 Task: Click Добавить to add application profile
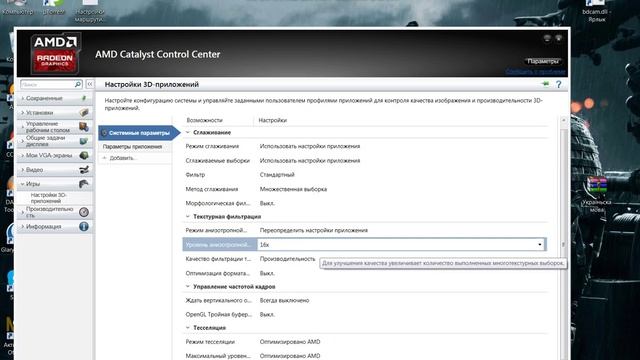point(122,158)
